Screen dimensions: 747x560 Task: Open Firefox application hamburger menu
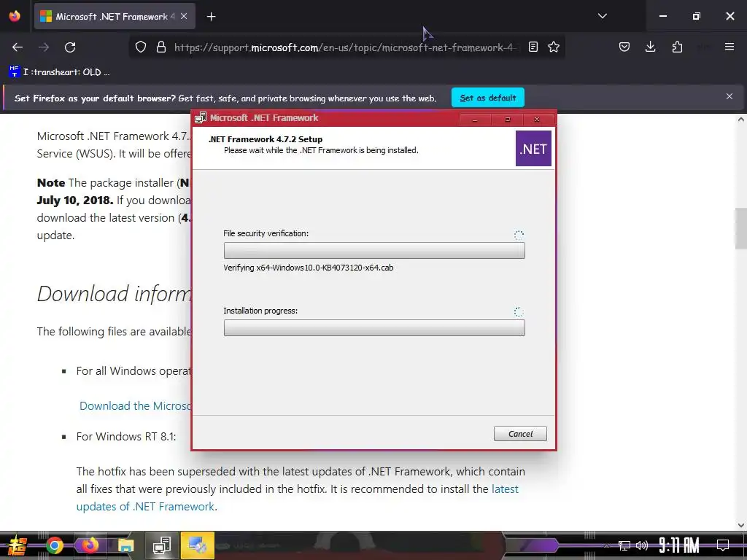tap(729, 47)
